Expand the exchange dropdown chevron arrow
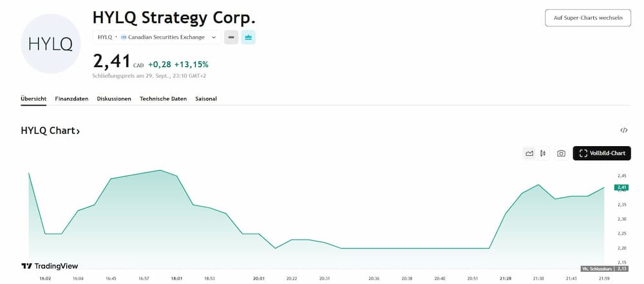The width and height of the screenshot is (644, 284). (214, 37)
